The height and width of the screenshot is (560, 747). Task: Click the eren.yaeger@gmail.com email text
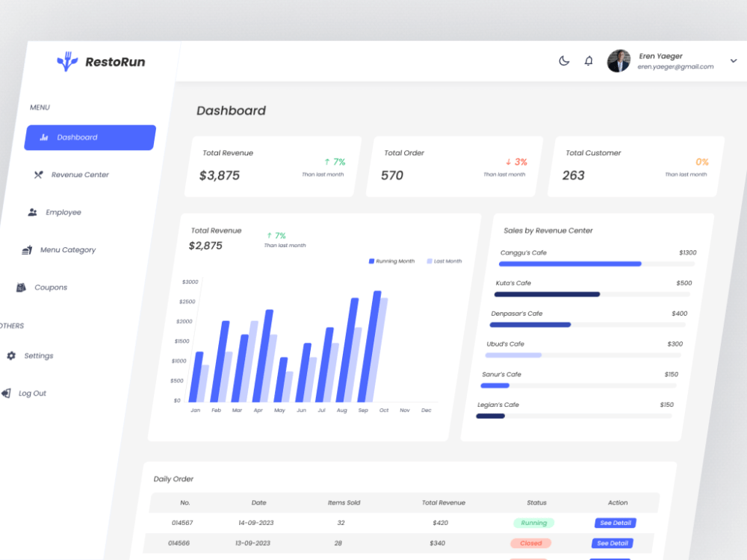coord(676,67)
